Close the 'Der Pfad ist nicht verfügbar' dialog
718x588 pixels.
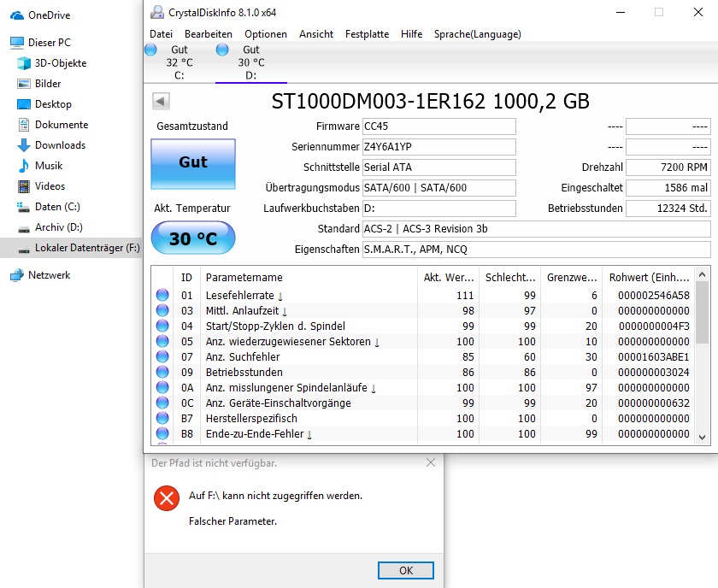pyautogui.click(x=431, y=462)
